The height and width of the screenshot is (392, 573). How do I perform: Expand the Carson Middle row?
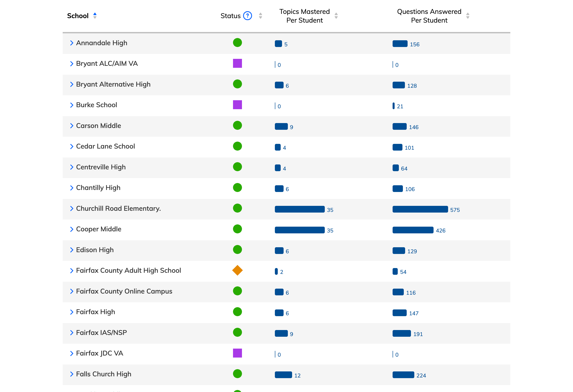pyautogui.click(x=72, y=126)
